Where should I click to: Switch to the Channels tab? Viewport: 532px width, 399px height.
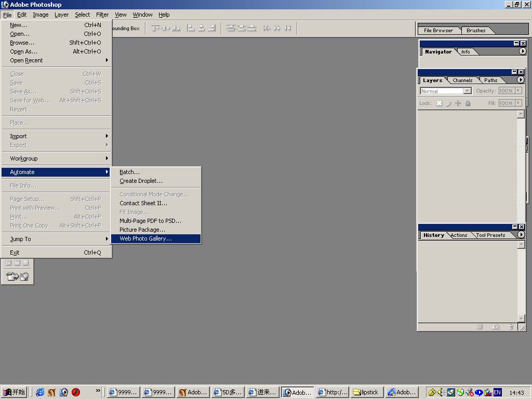(x=462, y=81)
